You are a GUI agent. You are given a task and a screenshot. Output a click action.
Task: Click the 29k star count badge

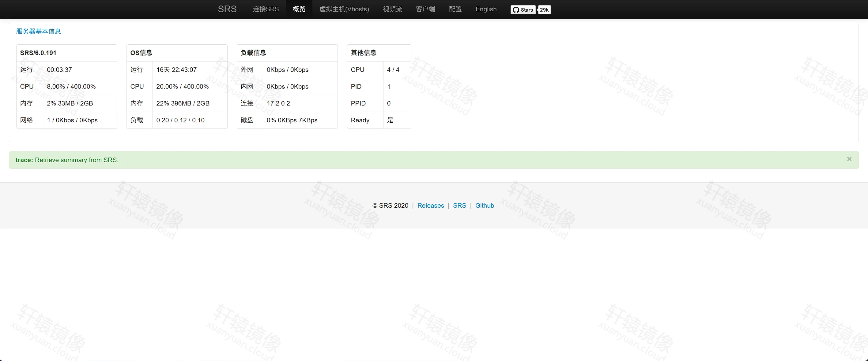tap(545, 10)
